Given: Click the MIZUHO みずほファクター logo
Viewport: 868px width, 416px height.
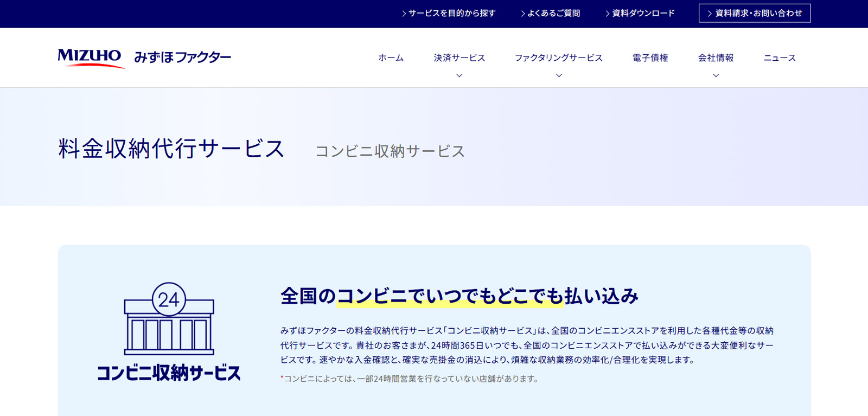Looking at the screenshot, I should (144, 57).
